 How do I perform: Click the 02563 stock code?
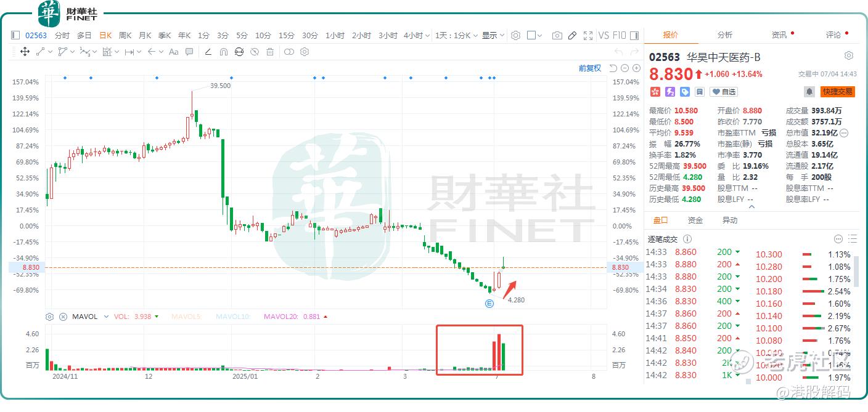(36, 35)
